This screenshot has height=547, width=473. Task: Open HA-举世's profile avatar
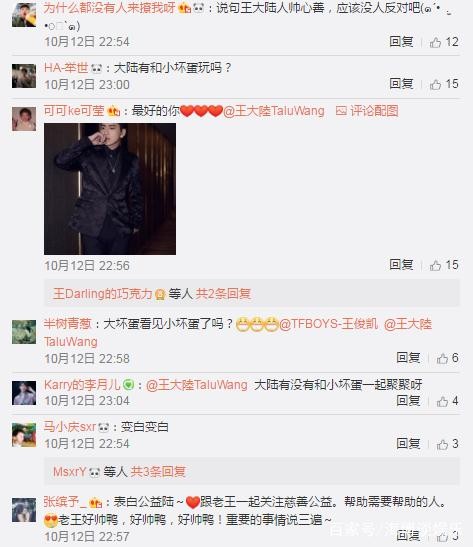coord(24,76)
